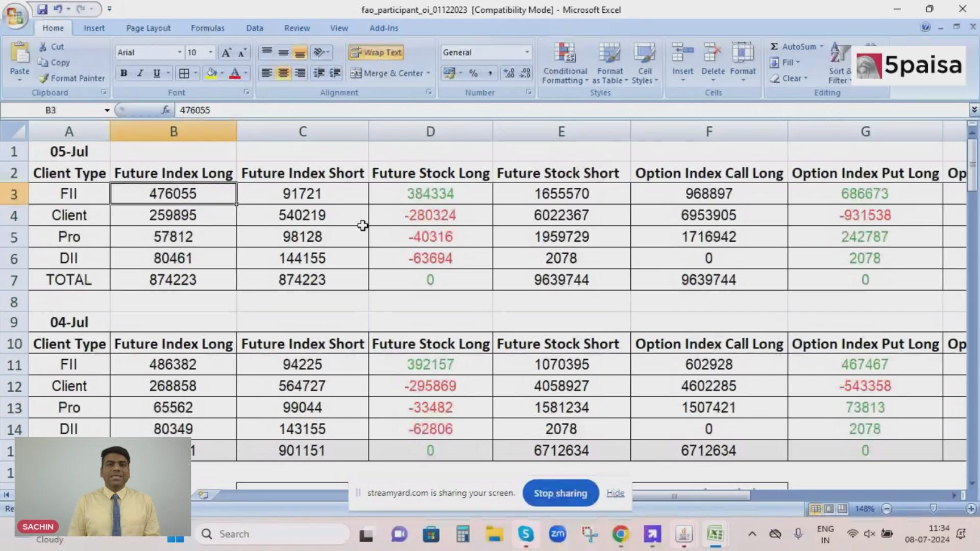
Task: Click the Stop sharing button
Action: click(x=560, y=493)
